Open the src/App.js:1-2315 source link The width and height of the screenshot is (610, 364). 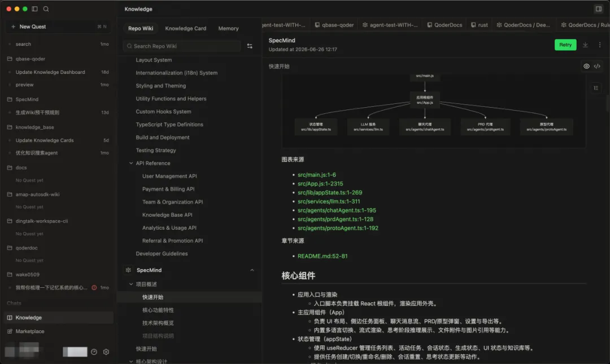coord(320,184)
